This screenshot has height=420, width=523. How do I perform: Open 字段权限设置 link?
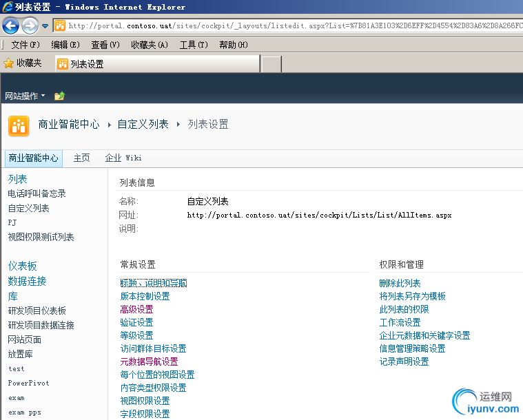point(145,414)
